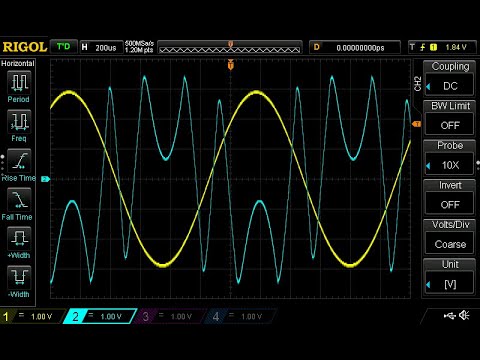Select the Freq measurement icon
Screen dimensions: 480x360
click(19, 121)
